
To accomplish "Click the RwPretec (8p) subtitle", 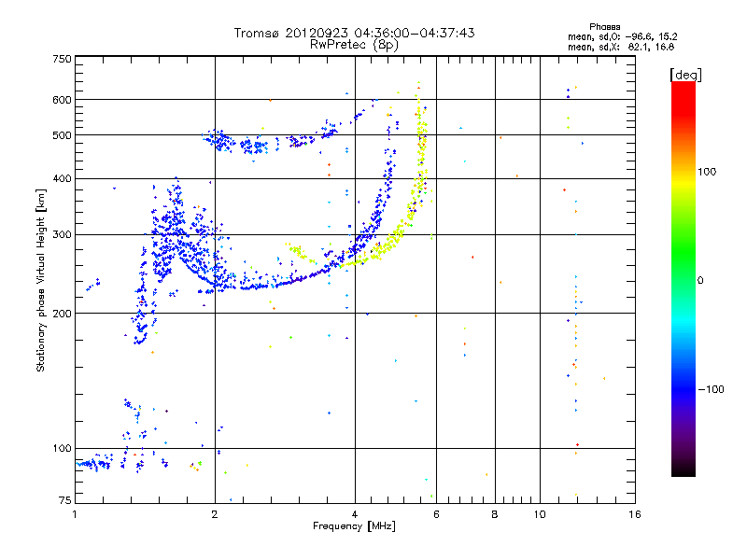I will click(x=355, y=45).
